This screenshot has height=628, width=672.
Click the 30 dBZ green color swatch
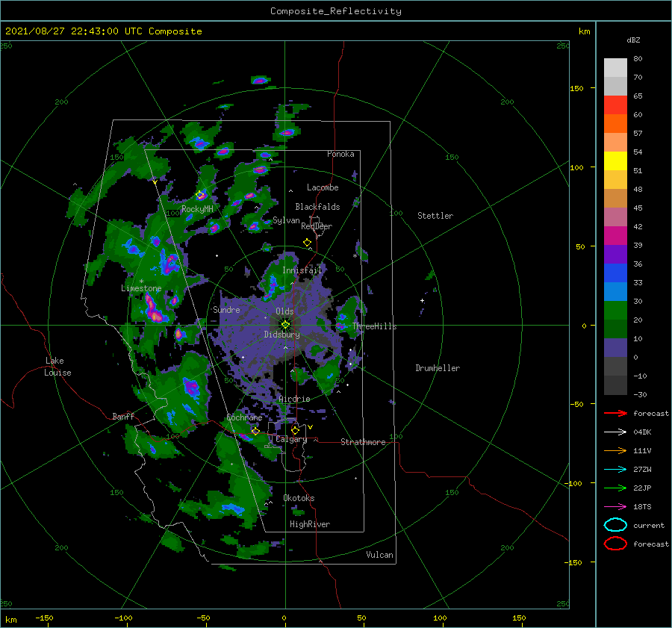tap(615, 311)
